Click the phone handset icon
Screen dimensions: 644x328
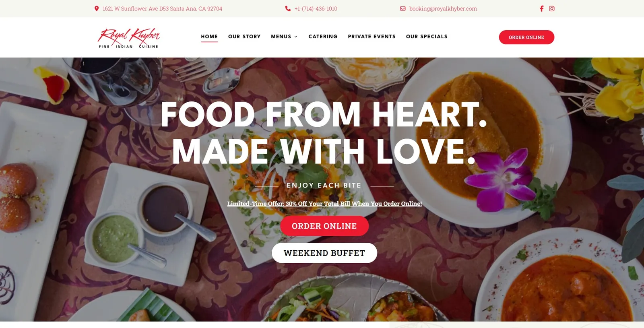(x=288, y=8)
